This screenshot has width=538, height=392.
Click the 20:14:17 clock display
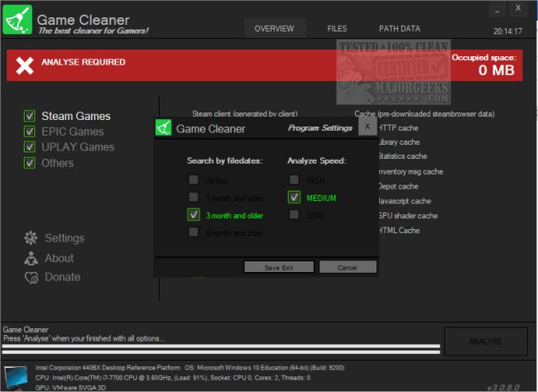tap(508, 31)
